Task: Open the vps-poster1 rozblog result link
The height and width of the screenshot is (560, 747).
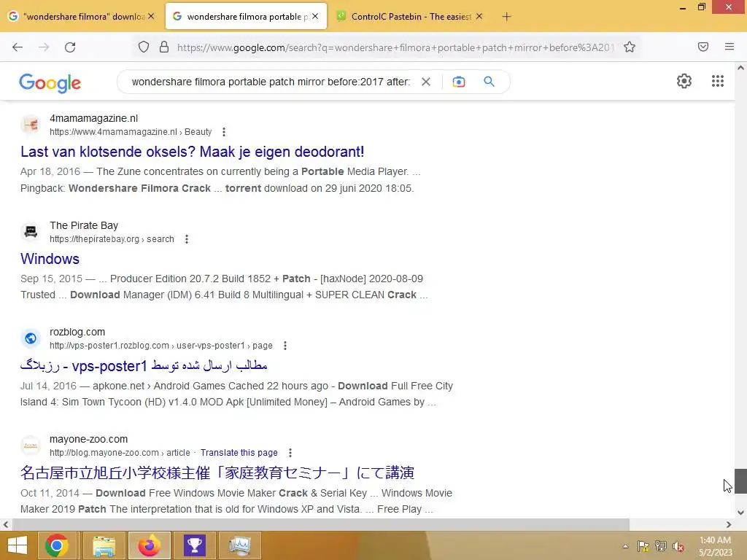Action: pos(144,366)
